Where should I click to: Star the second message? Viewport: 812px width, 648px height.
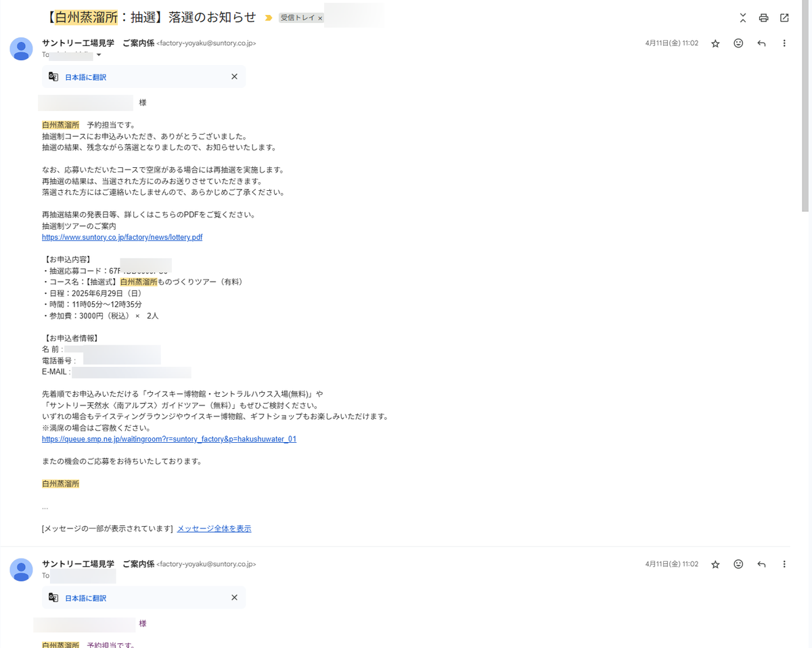[715, 564]
